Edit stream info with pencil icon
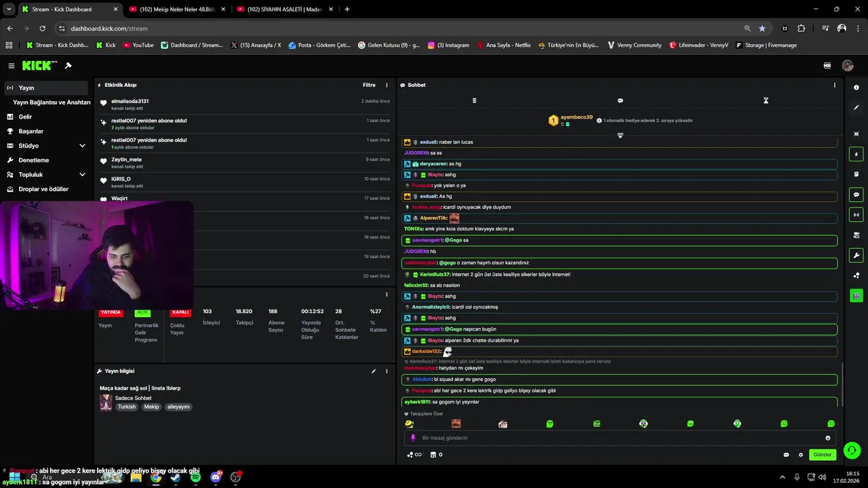Viewport: 868px width, 488px height. pos(373,371)
